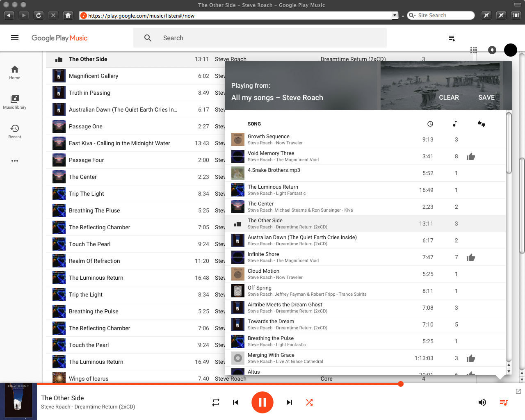Screen dimensions: 525x420
Task: Click thumbs up on Void Memory Three
Action: 471,156
